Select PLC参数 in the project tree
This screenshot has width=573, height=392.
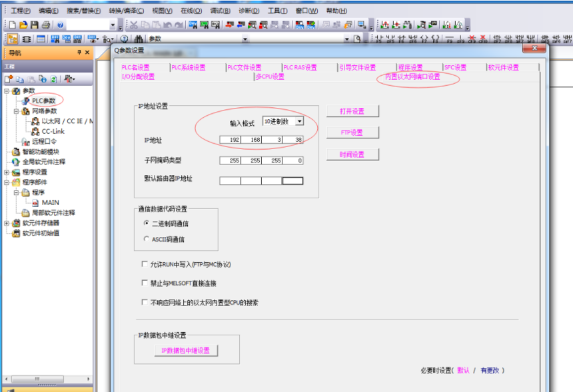point(43,100)
